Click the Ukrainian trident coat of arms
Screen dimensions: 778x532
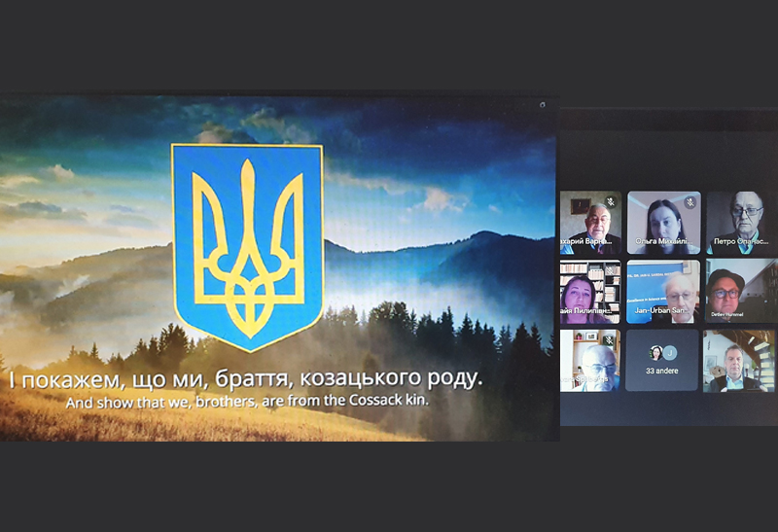pos(248,247)
